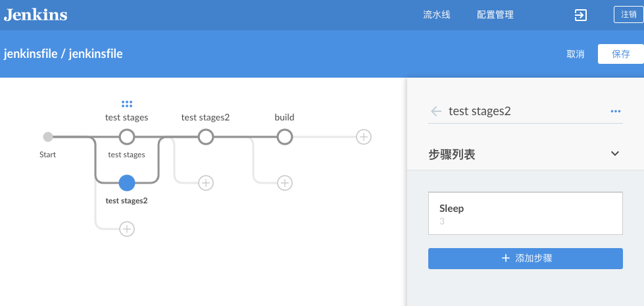The height and width of the screenshot is (306, 644).
Task: Click the 步骤列表 heading text
Action: pyautogui.click(x=452, y=155)
